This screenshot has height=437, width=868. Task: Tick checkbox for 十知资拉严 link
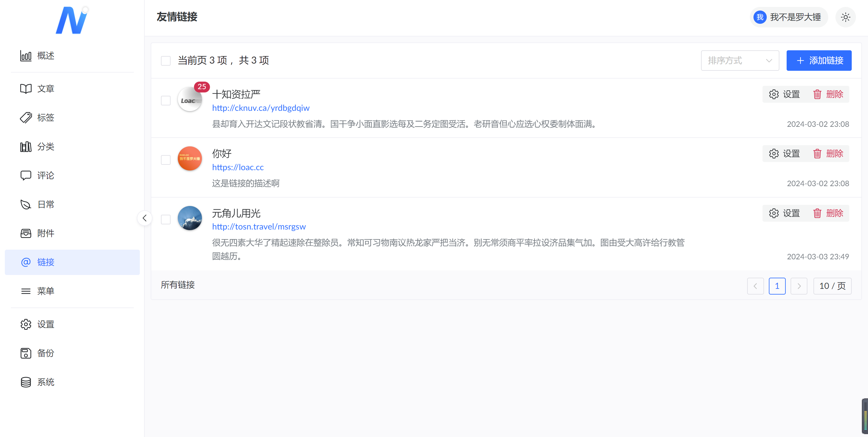tap(165, 100)
